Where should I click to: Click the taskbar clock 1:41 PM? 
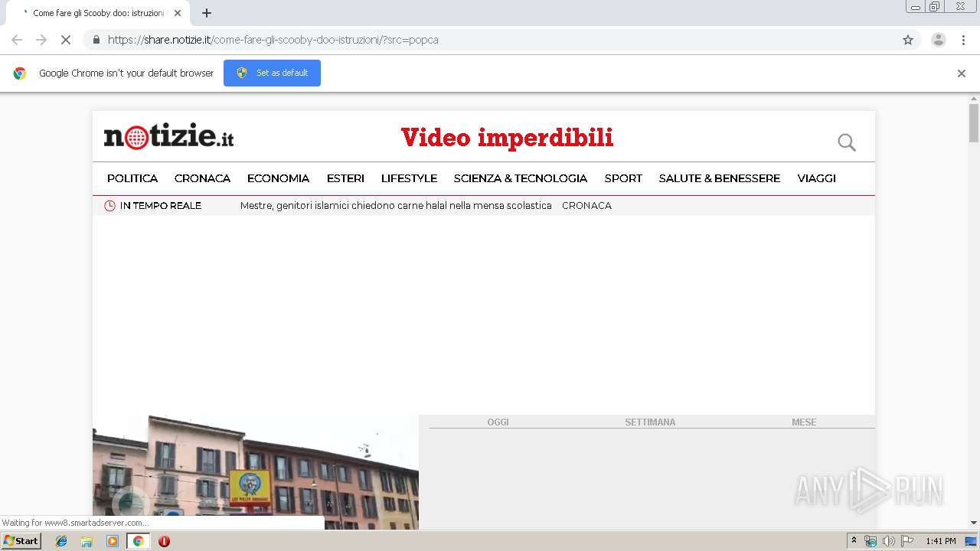tap(941, 541)
